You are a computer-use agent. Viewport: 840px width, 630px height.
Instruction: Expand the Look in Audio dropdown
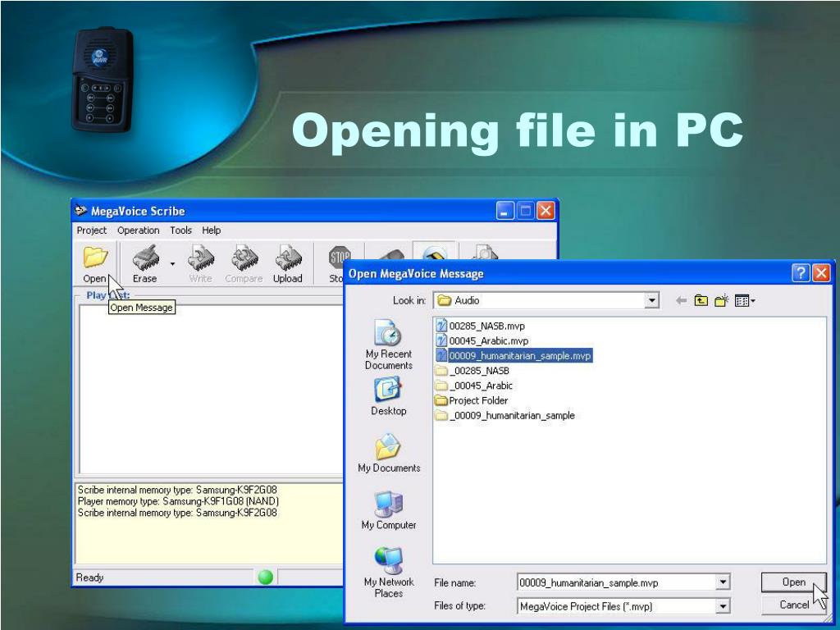point(651,300)
